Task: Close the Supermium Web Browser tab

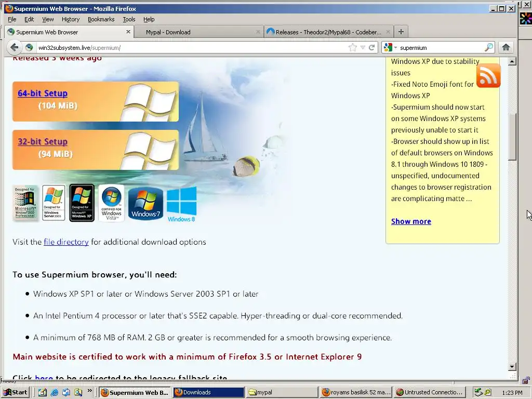Action: point(128,32)
